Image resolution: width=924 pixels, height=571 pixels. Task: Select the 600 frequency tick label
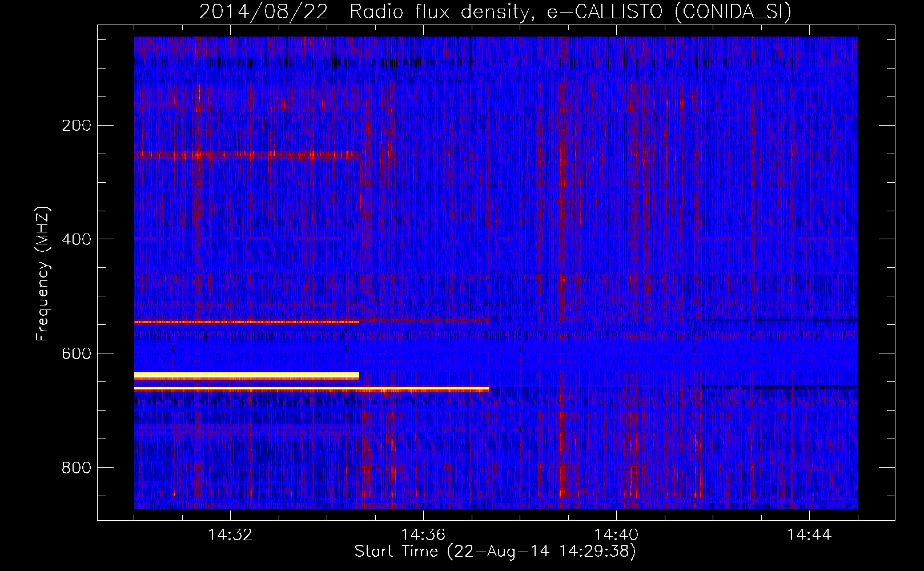(x=77, y=353)
